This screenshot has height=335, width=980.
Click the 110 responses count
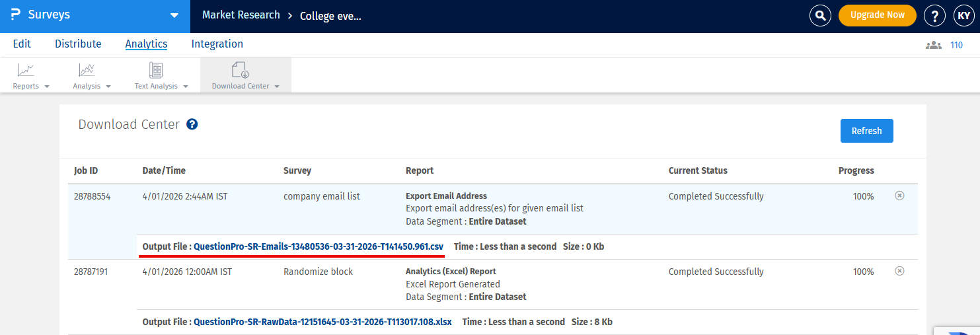coord(956,46)
